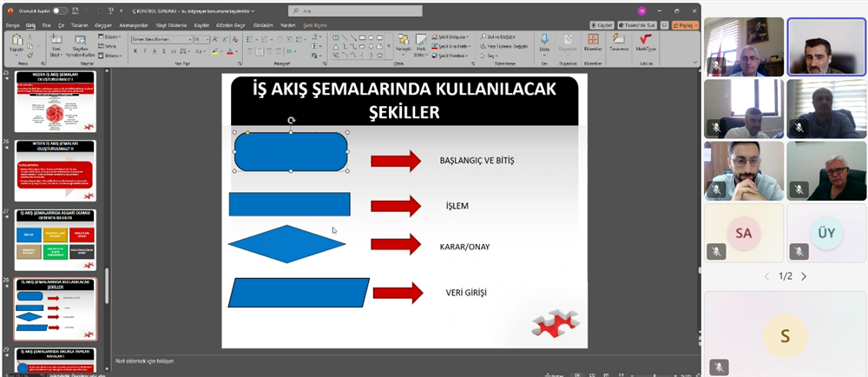Viewport: 868px width, 377px height.
Task: Click the Undo arrow in quick access toolbar
Action: (86, 10)
